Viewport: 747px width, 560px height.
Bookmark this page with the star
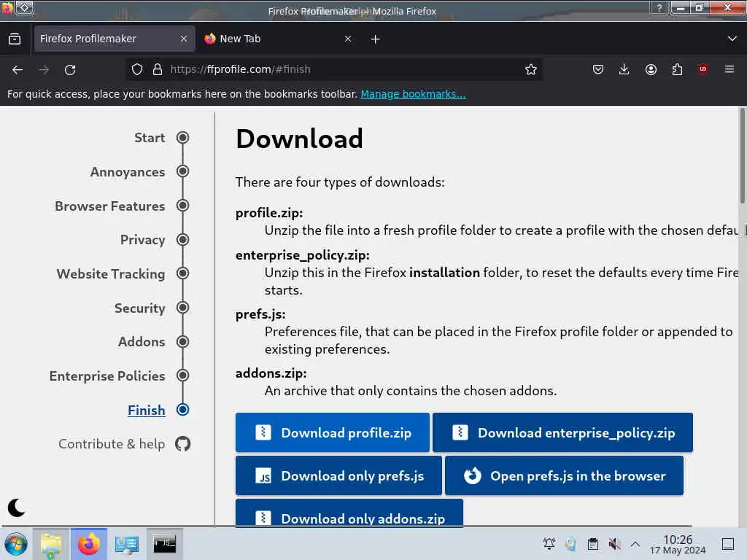(x=531, y=69)
